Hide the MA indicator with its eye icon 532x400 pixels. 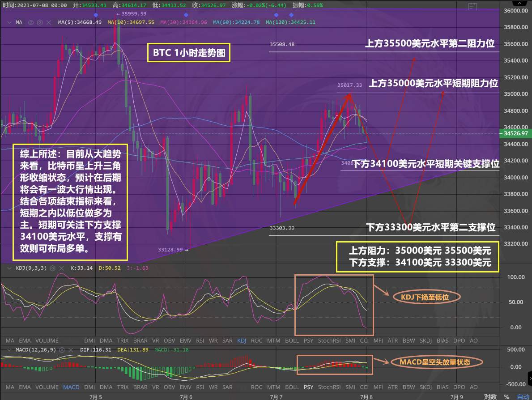pos(31,22)
